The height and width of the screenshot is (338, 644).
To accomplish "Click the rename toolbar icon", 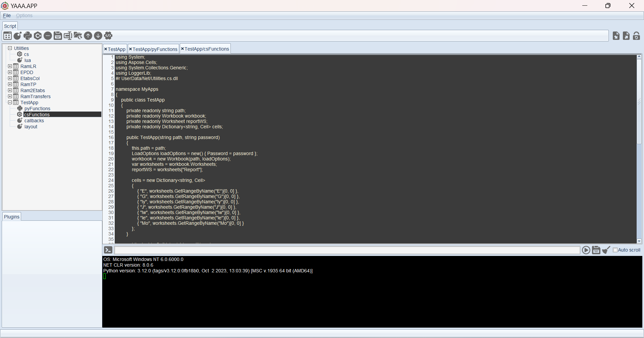I will point(68,36).
